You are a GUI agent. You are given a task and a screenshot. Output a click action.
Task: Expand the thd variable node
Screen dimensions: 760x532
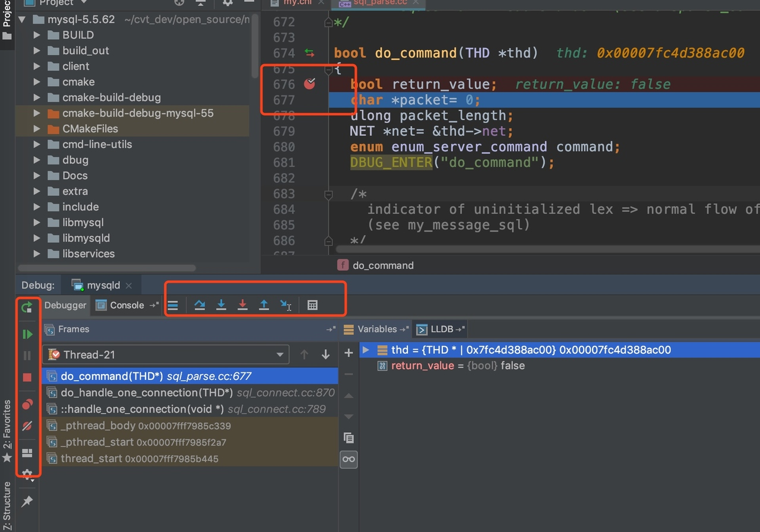[x=366, y=350]
